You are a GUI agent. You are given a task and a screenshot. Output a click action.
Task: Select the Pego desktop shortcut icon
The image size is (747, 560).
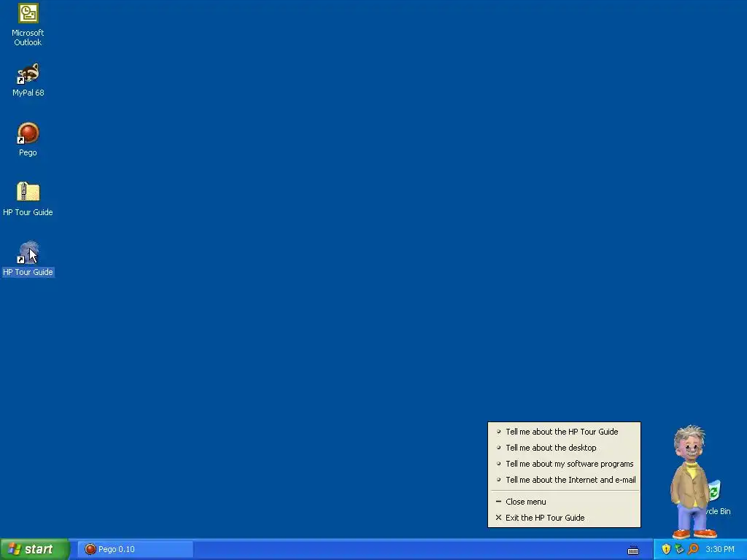(28, 133)
